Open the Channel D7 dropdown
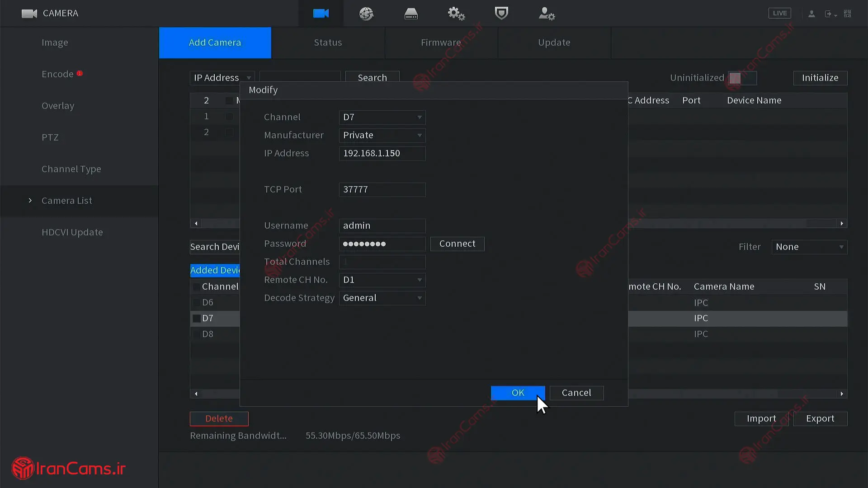Viewport: 868px width, 488px height. tap(382, 117)
